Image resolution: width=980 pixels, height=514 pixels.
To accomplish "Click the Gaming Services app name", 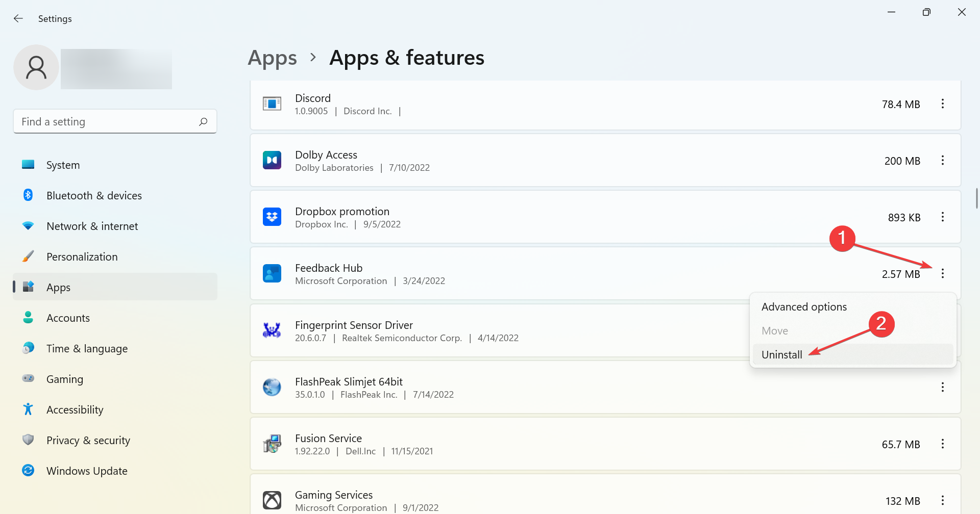I will pos(334,495).
